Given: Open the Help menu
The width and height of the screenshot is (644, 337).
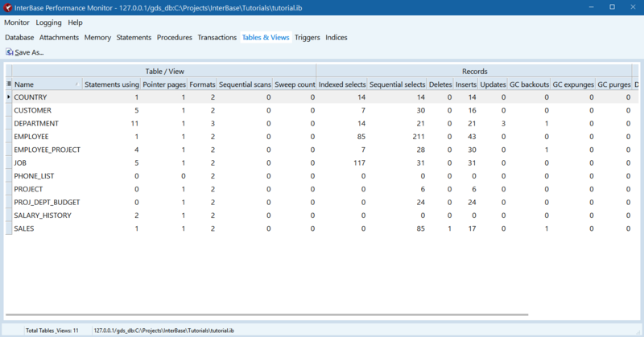Looking at the screenshot, I should click(x=75, y=23).
